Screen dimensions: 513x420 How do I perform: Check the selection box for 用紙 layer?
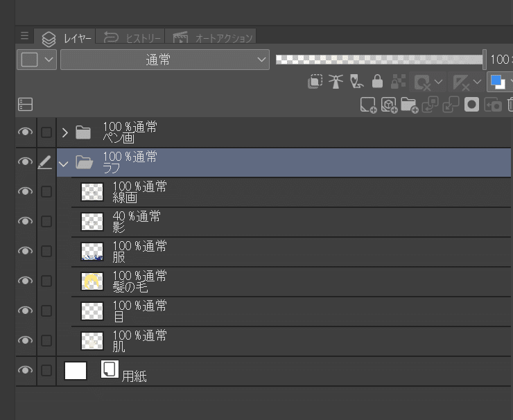pyautogui.click(x=46, y=370)
